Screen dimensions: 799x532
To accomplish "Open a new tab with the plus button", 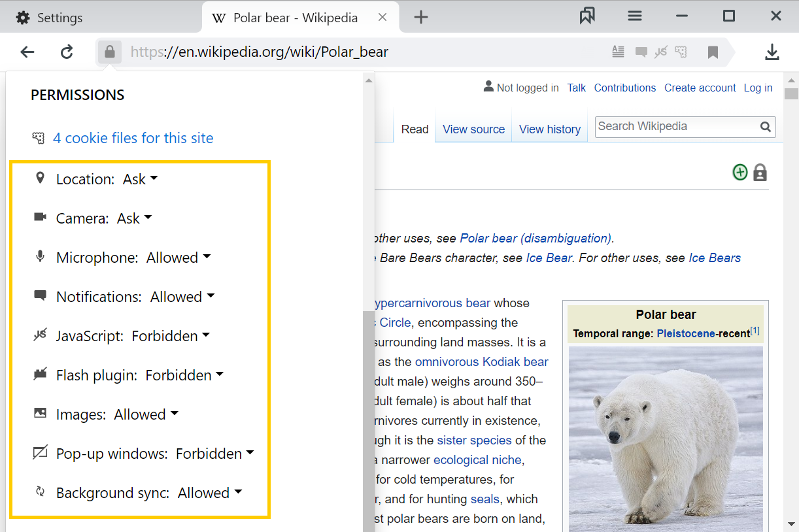I will coord(421,18).
